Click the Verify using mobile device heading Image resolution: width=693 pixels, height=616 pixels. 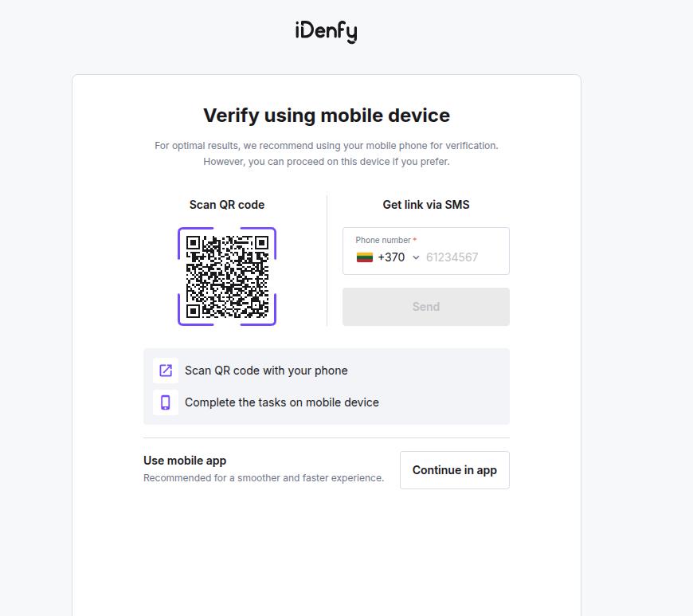click(x=326, y=115)
